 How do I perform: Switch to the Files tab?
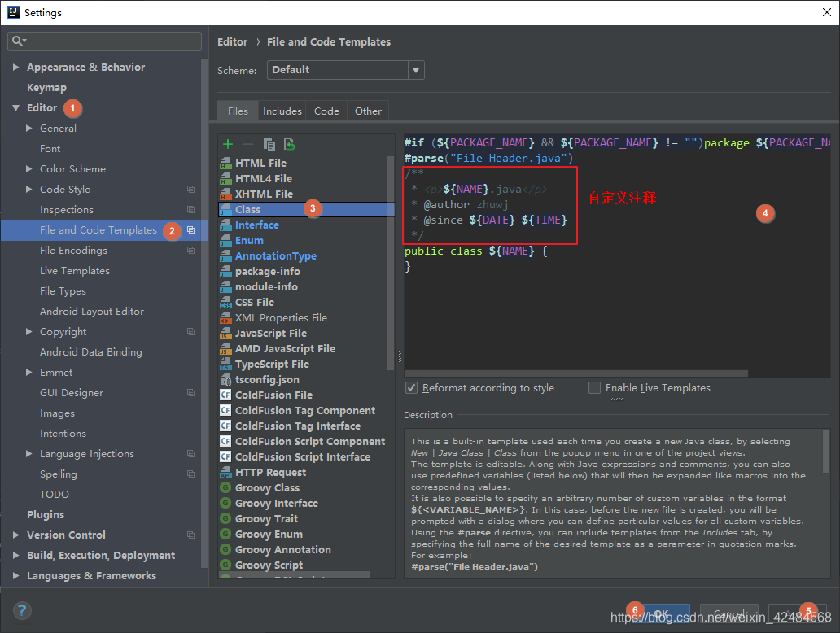click(x=238, y=111)
